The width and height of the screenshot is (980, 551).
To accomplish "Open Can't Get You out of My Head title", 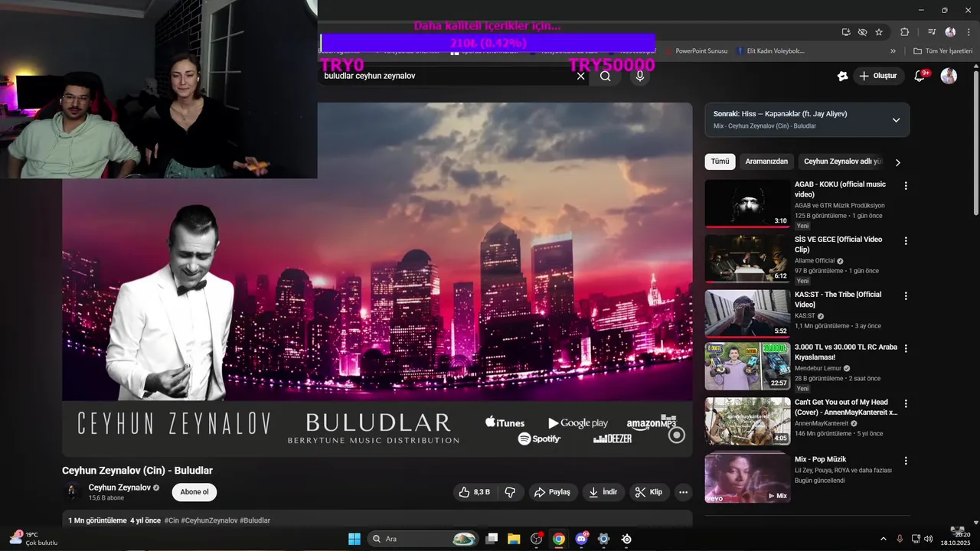I will pos(846,407).
